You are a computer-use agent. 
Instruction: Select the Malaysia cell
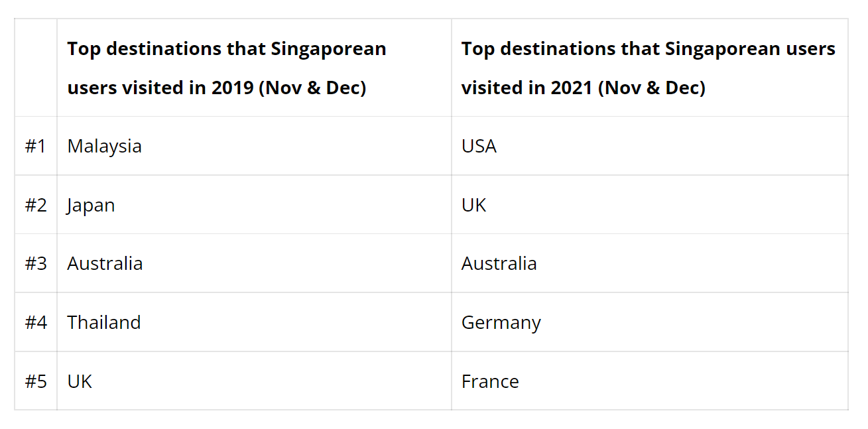(104, 146)
